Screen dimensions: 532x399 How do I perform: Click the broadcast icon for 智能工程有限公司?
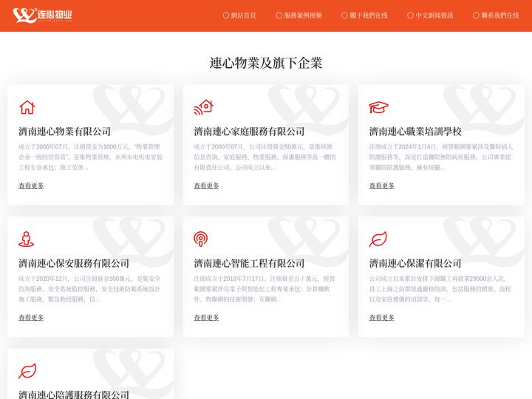click(x=201, y=239)
